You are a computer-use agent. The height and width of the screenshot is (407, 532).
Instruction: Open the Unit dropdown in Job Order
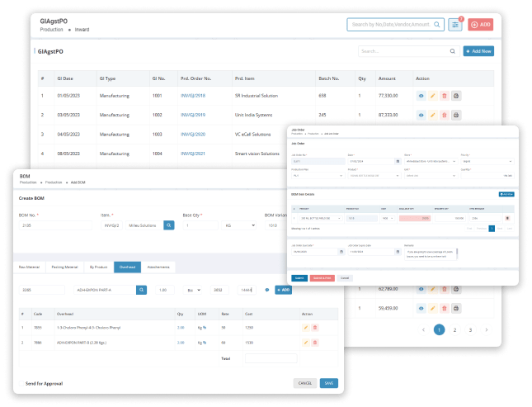point(431,176)
